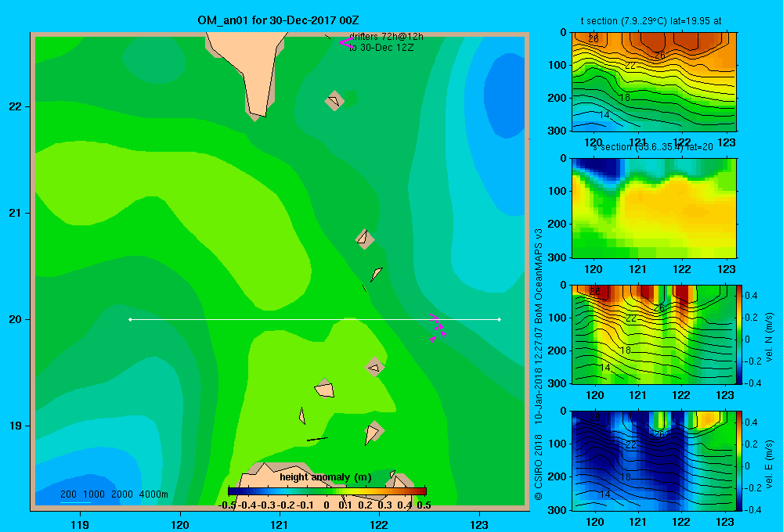Screen dimensions: 783x532
Task: Click the 'vel. N (m/s)' axis label
Action: [x=770, y=337]
